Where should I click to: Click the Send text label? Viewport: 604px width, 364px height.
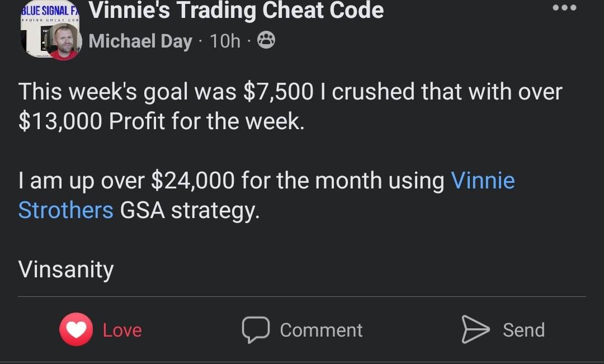click(524, 330)
